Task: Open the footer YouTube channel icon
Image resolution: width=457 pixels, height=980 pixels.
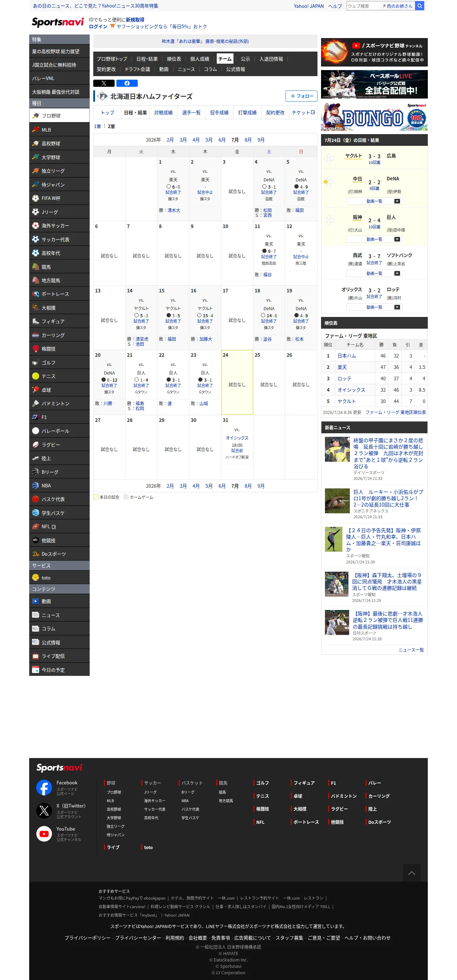Action: [44, 834]
